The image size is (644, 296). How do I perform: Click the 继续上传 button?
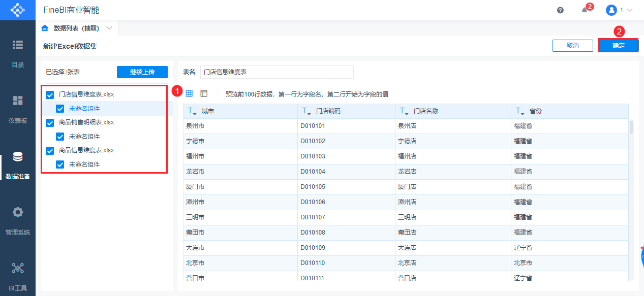click(142, 72)
